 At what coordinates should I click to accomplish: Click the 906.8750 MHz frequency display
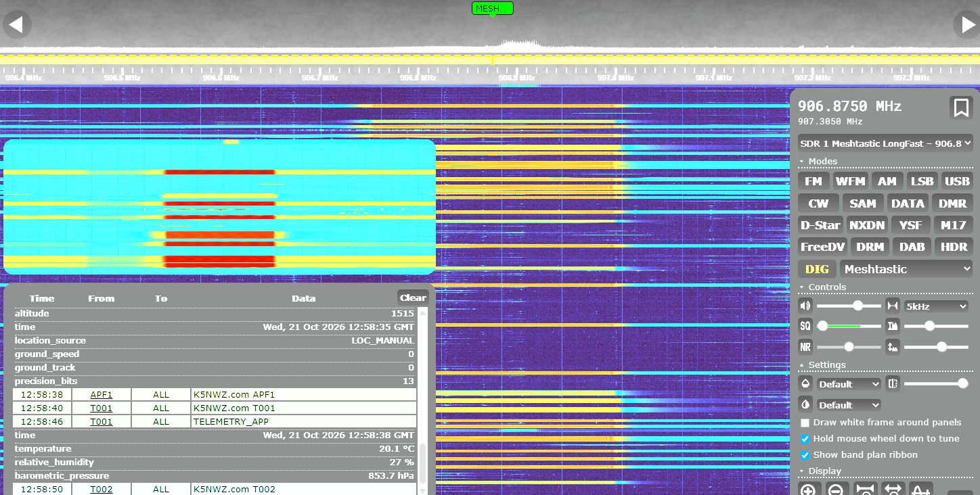(850, 106)
